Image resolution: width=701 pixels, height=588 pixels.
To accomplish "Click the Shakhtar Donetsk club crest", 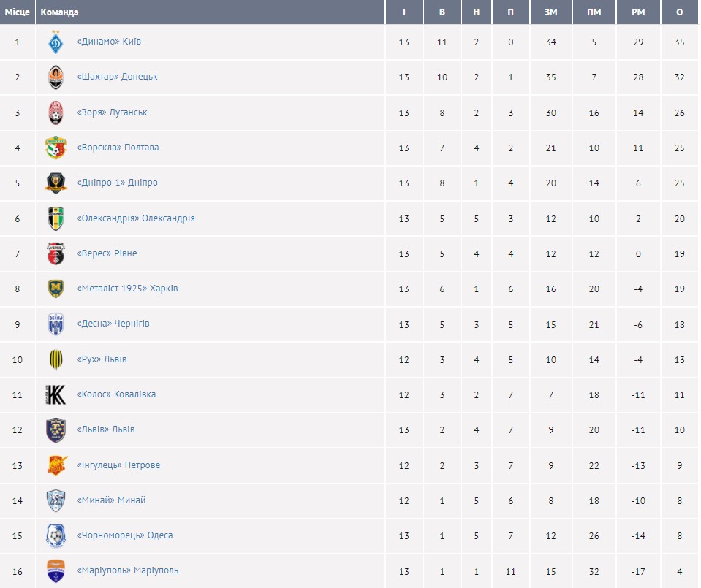I will click(x=56, y=77).
